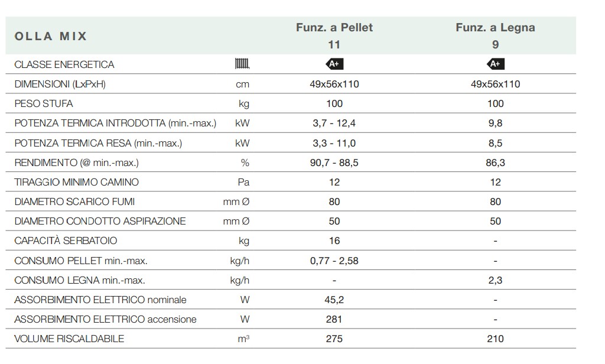Select the 90,7 - 88,5 efficiency value
The height and width of the screenshot is (364, 605).
pyautogui.click(x=334, y=162)
